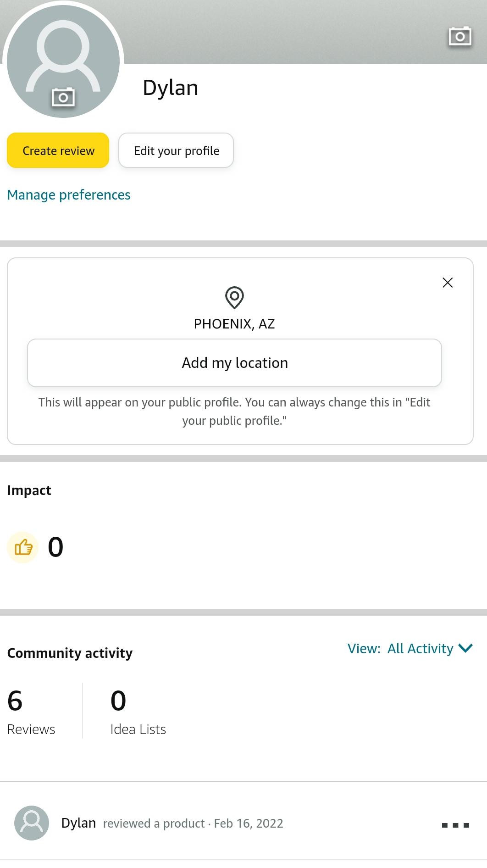Tap the Impact thumbs-up icon
Viewport: 487px width, 868px height.
tap(23, 547)
